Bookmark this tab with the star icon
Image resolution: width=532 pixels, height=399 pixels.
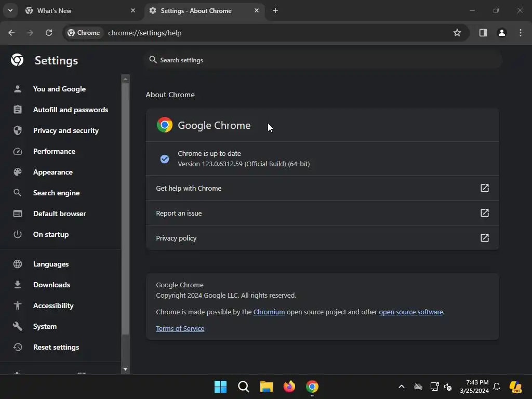tap(457, 33)
